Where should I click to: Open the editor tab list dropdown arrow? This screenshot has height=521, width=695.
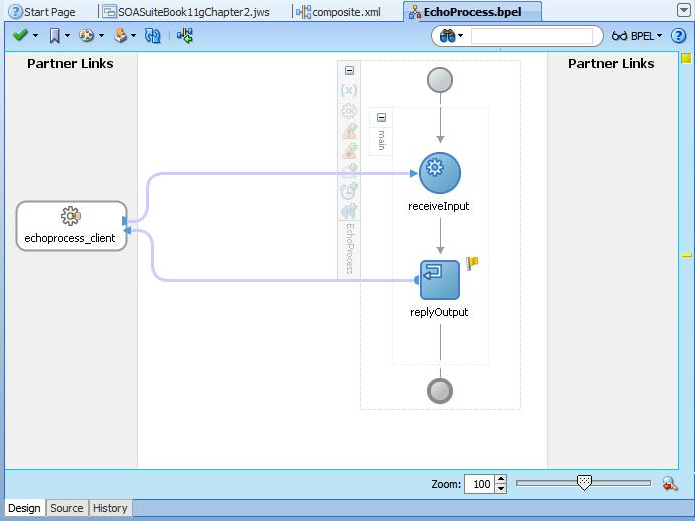[x=684, y=10]
